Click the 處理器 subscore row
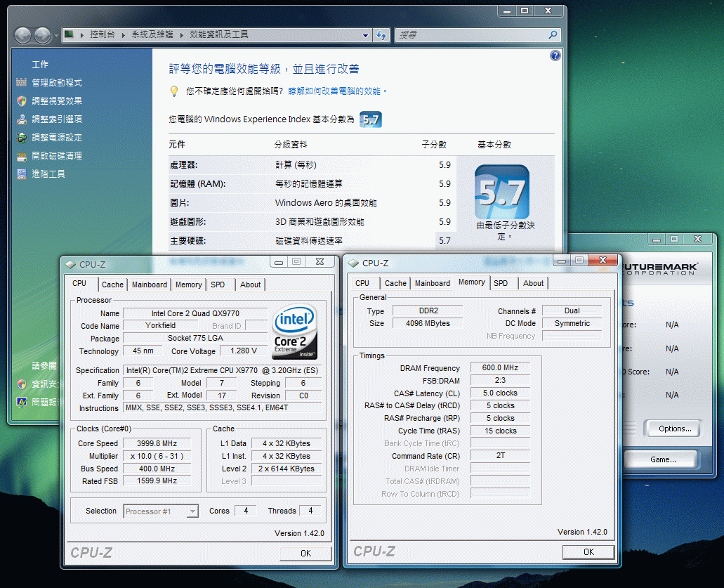This screenshot has width=724, height=588. click(x=312, y=165)
